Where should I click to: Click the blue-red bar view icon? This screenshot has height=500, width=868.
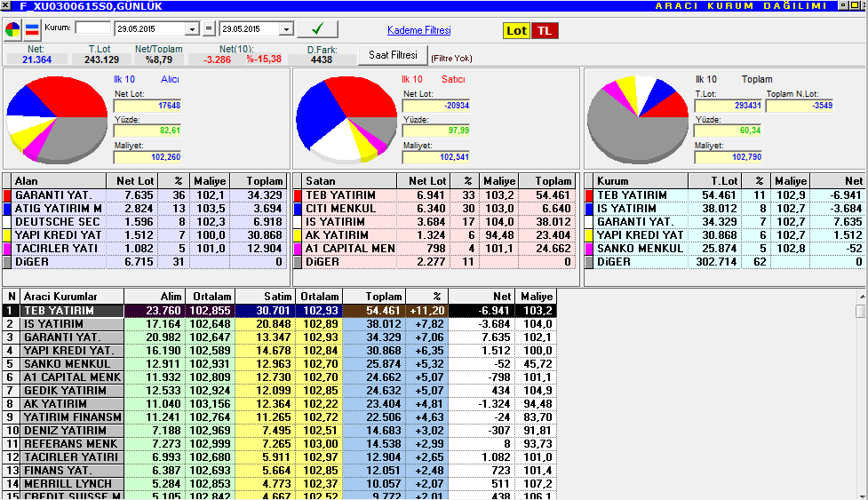click(33, 29)
